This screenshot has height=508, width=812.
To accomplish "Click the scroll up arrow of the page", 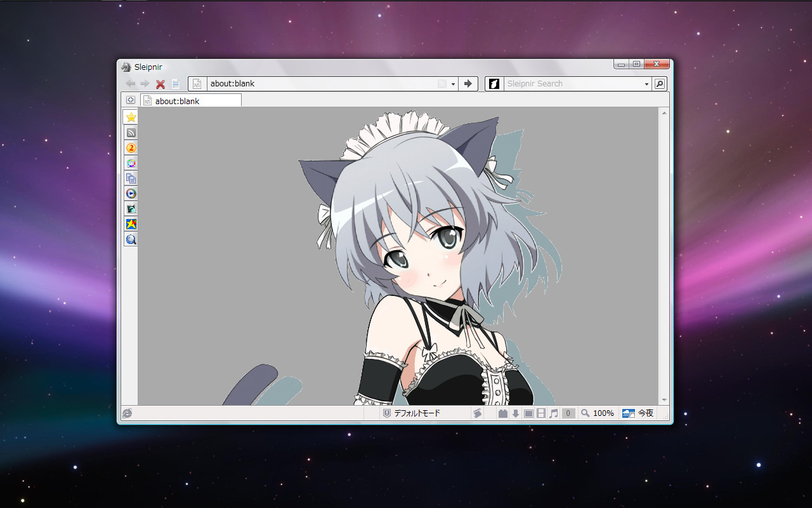I will [x=664, y=113].
